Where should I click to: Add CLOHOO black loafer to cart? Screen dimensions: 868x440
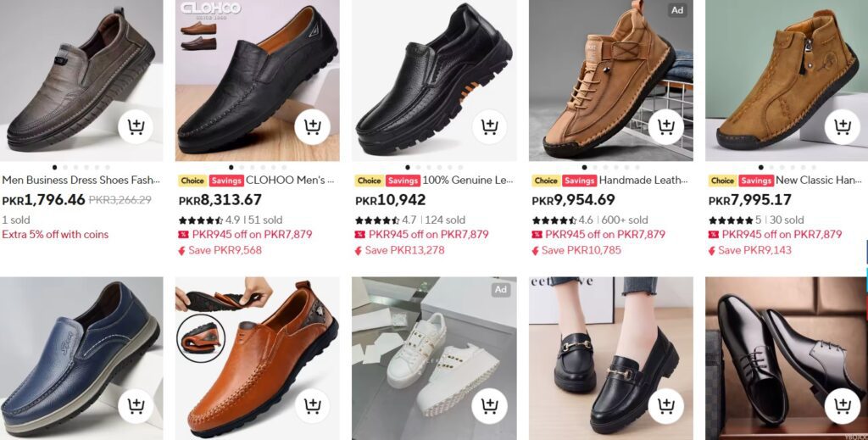pos(312,126)
